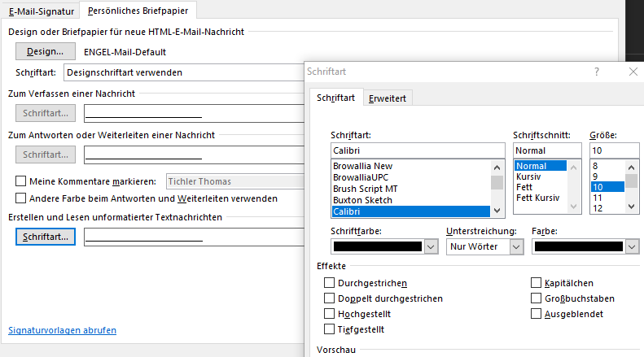This screenshot has width=644, height=357.
Task: Enable the Hochgestellt effect
Action: pyautogui.click(x=330, y=314)
